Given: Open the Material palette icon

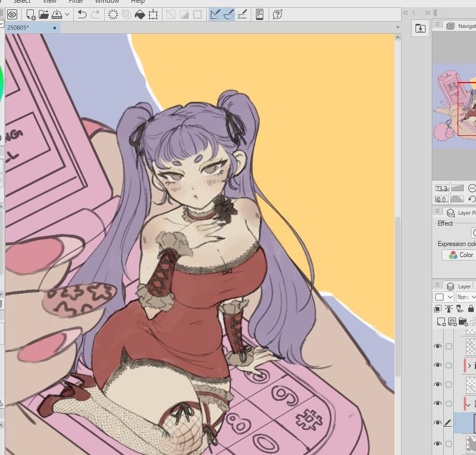Looking at the screenshot, I should pos(420,28).
